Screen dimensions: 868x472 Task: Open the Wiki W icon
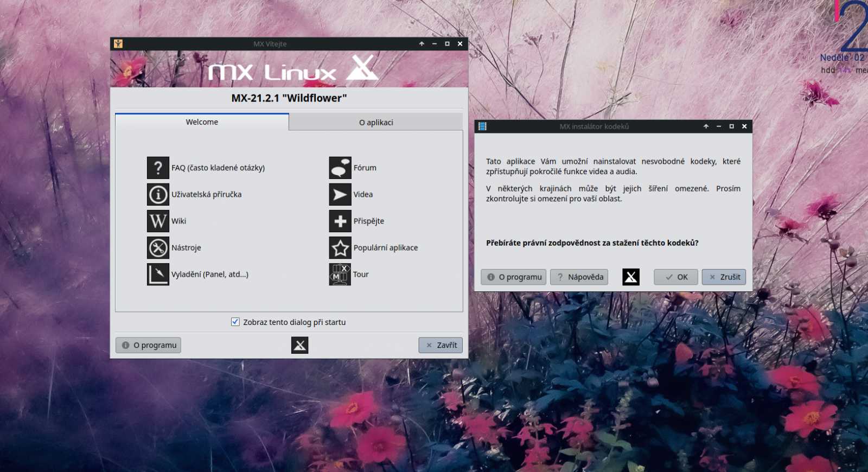[x=158, y=221]
